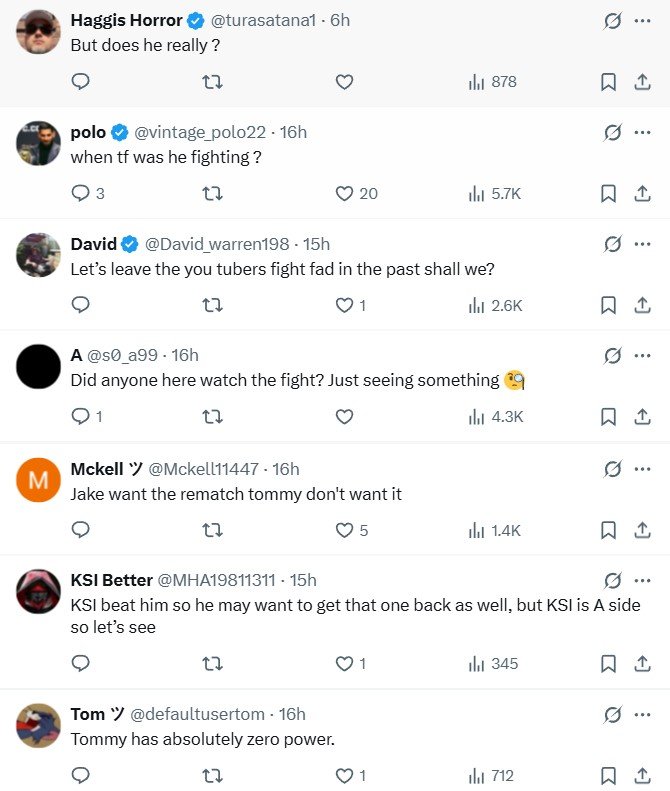Reply to polo's tweet about fighting
The image size is (670, 791).
(82, 193)
